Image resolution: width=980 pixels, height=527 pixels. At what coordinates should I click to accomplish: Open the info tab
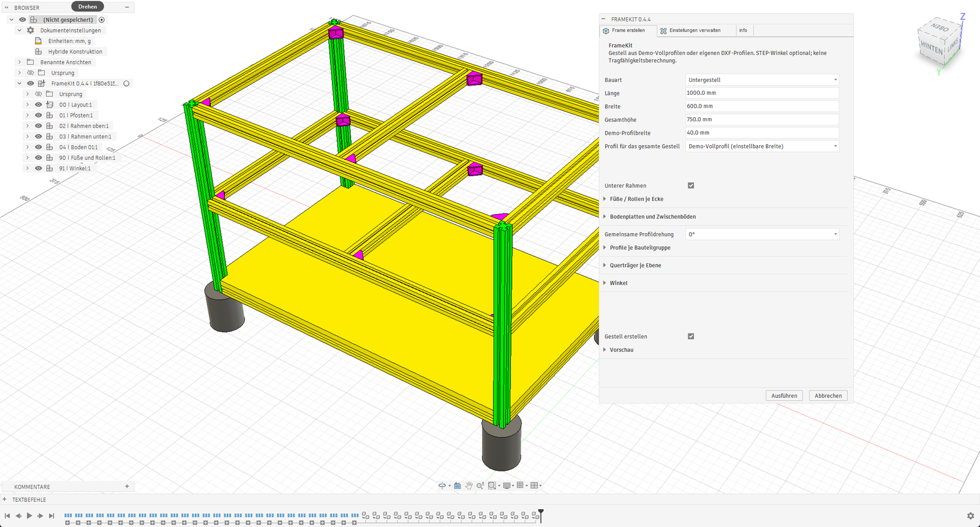click(743, 31)
